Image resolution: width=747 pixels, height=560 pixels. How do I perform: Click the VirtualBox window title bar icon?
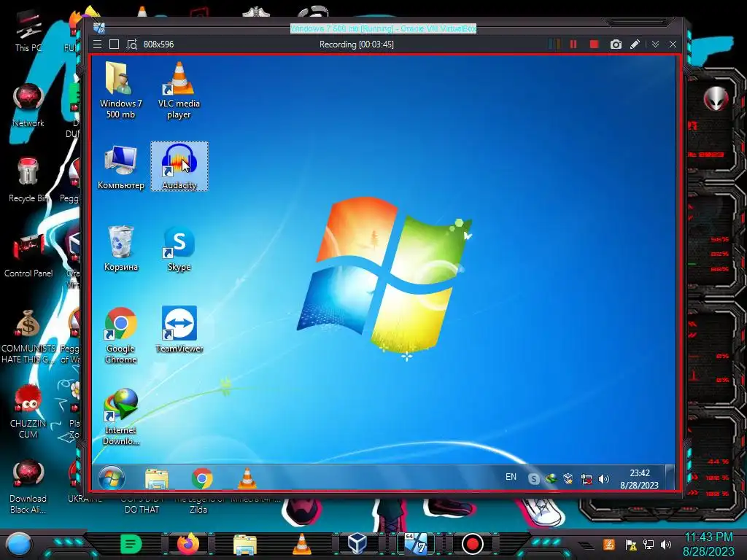(x=99, y=28)
